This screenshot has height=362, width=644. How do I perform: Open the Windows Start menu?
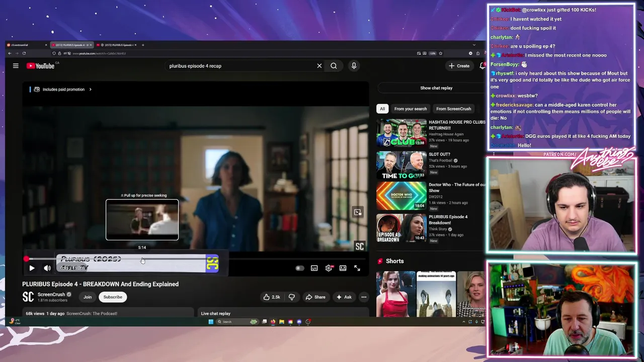click(211, 322)
